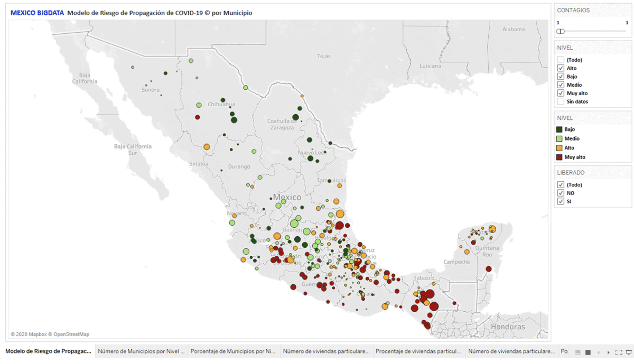Click the filmstrip thumbnail view icon
Screen dimensions: 634x364
(x=588, y=352)
